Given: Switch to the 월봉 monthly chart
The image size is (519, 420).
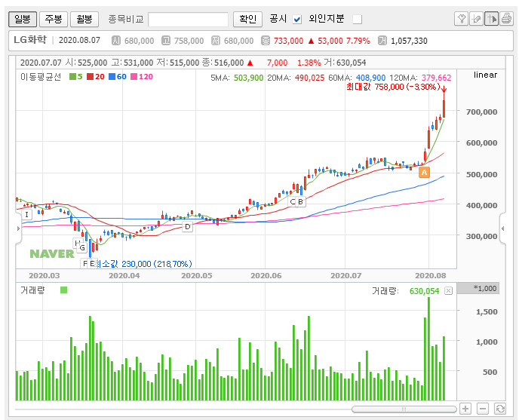Looking at the screenshot, I should [84, 19].
